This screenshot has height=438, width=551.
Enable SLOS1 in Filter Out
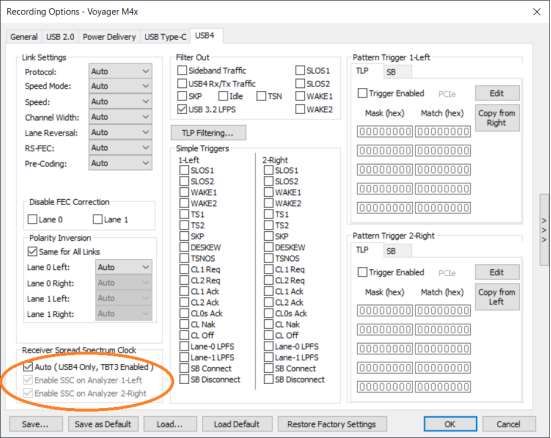[x=300, y=70]
